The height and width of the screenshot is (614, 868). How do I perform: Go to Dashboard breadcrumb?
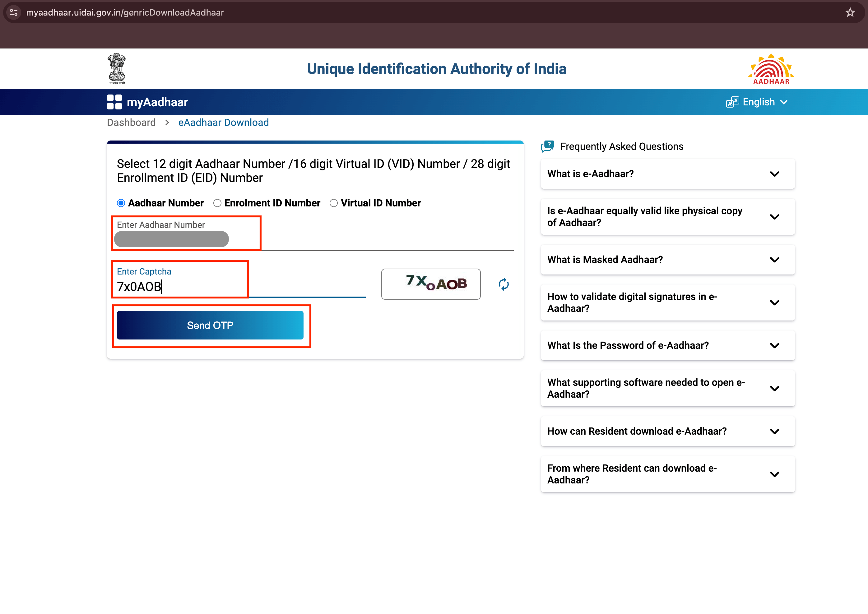coord(131,122)
